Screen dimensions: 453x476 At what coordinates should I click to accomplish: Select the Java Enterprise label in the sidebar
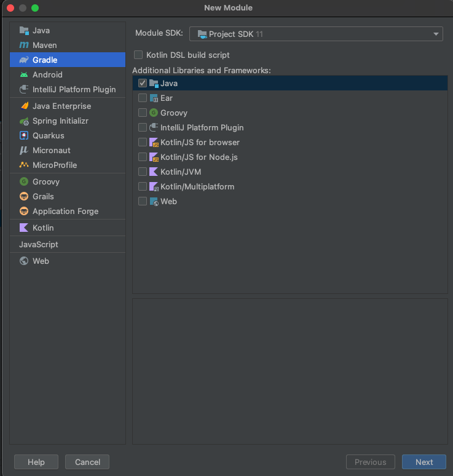click(x=62, y=106)
